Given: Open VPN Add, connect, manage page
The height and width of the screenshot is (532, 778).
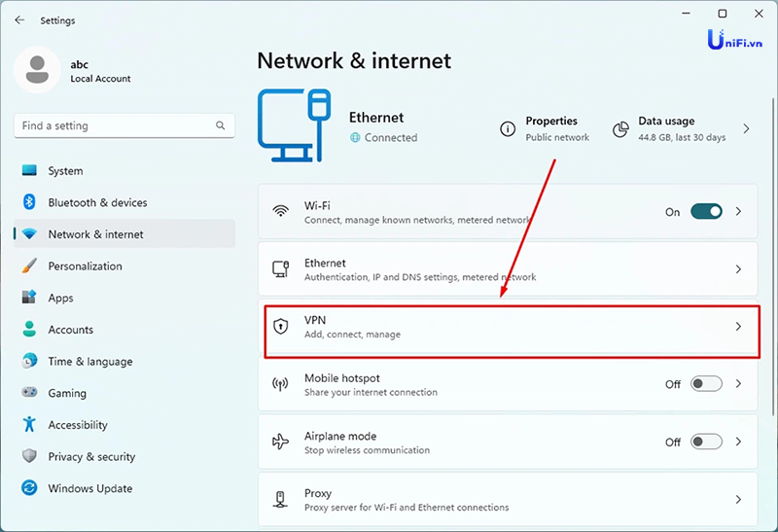Looking at the screenshot, I should coord(508,327).
